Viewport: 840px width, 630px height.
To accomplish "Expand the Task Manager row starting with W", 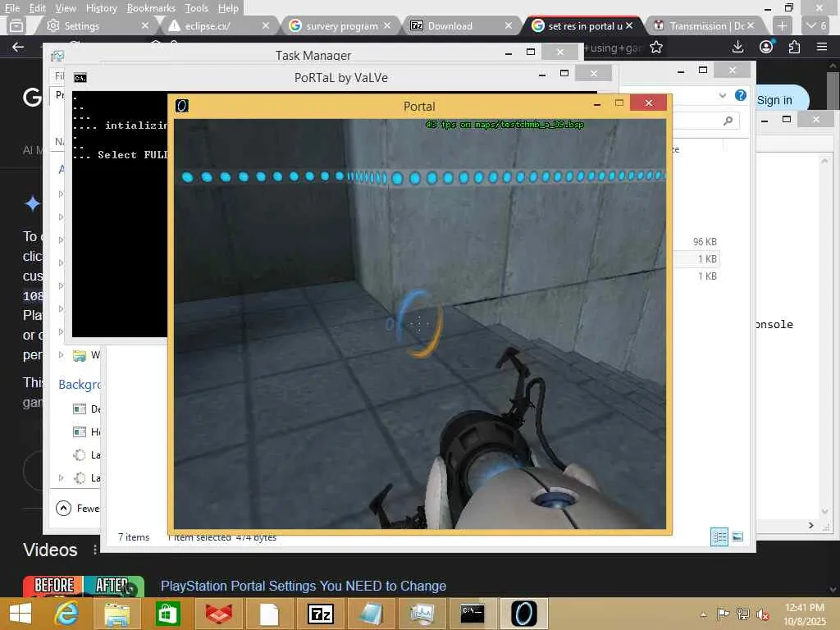I will pyautogui.click(x=61, y=354).
